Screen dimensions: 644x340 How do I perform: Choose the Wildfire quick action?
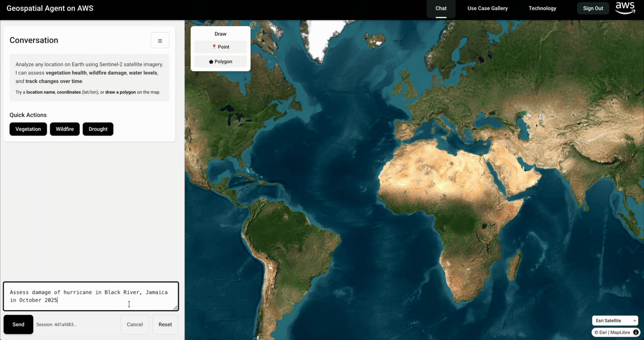coord(64,129)
